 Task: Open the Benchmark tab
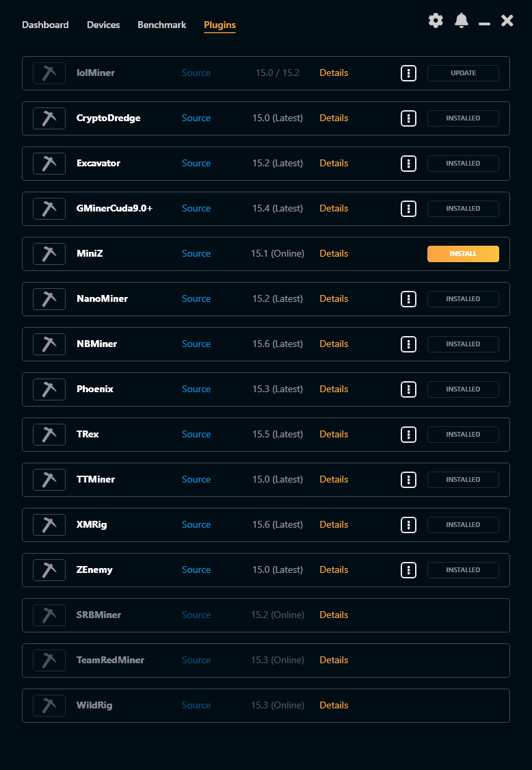click(162, 25)
